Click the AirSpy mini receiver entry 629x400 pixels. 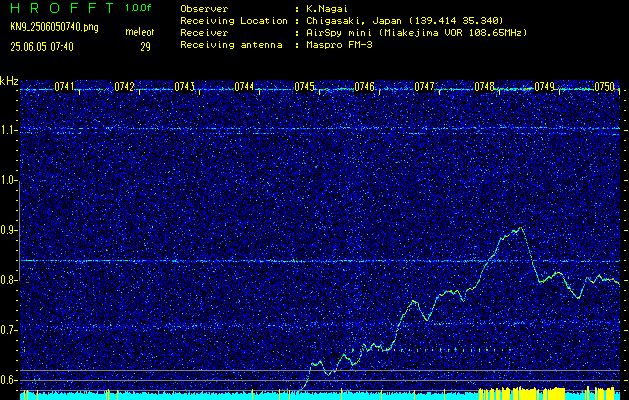(416, 33)
